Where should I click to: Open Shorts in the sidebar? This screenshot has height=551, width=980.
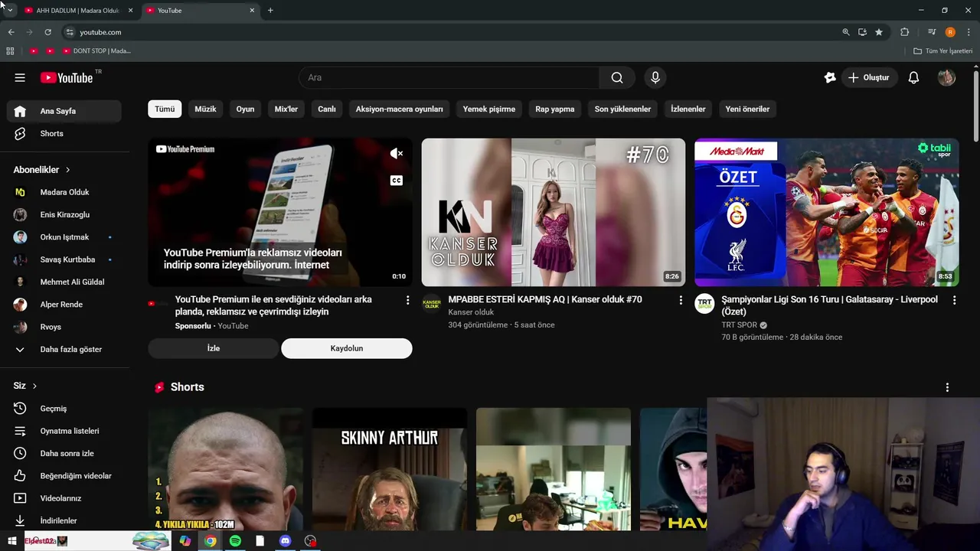pos(64,133)
